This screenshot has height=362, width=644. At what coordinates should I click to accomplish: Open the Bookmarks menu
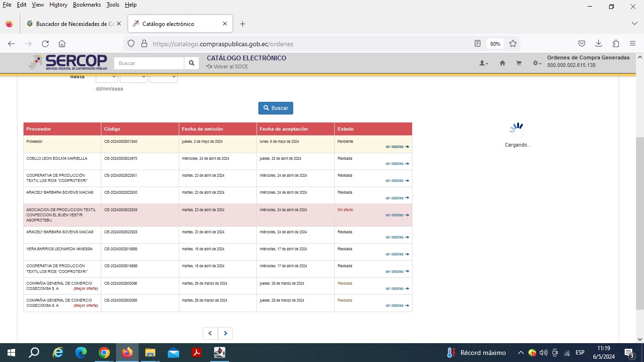[x=87, y=5]
